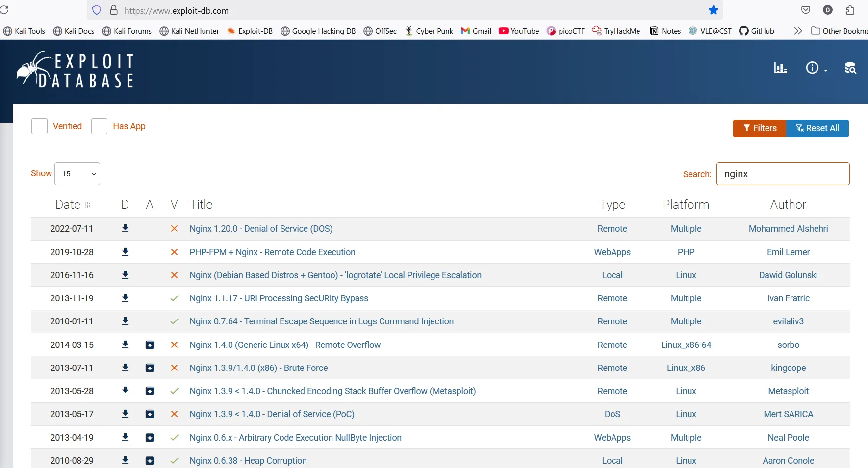Download the Nginx 0.7.64 Terminal Escape exploit
The width and height of the screenshot is (868, 468).
pos(125,321)
